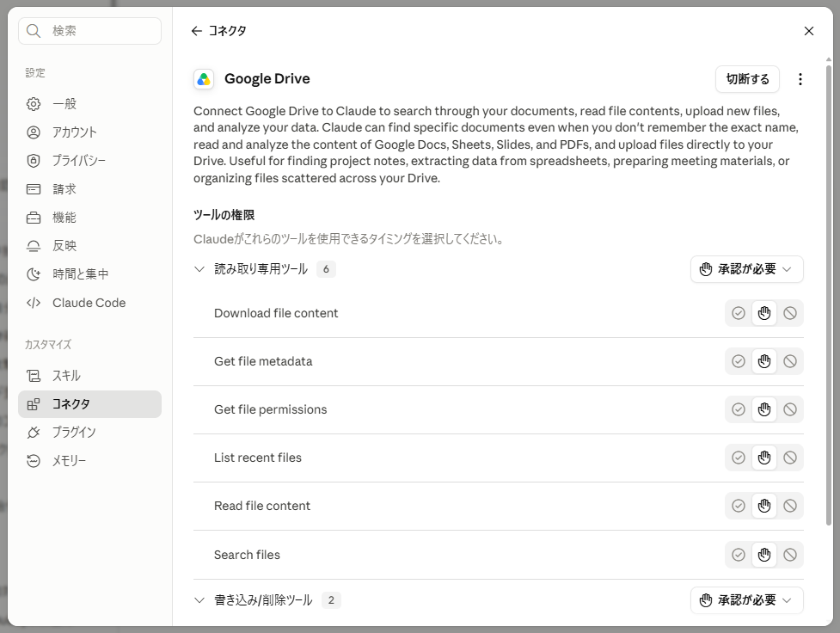The width and height of the screenshot is (840, 633).
Task: Click the moon clock icon for 時間と集中
Action: coord(34,274)
